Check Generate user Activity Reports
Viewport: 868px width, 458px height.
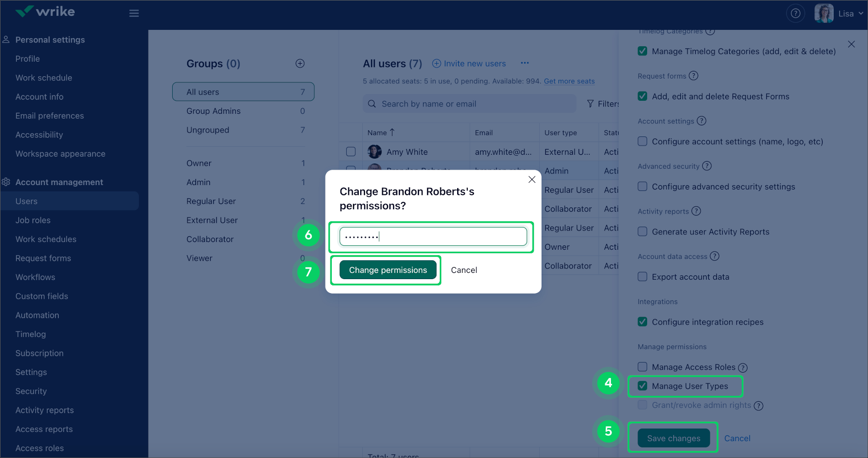click(x=642, y=231)
